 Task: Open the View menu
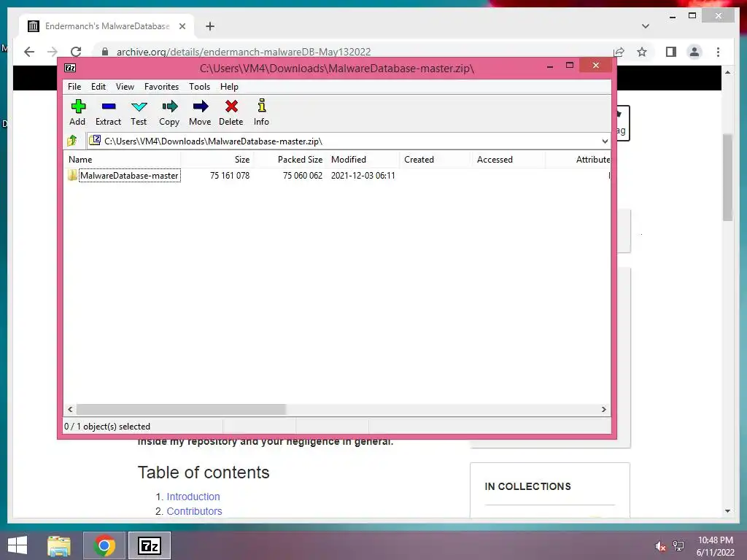(125, 87)
